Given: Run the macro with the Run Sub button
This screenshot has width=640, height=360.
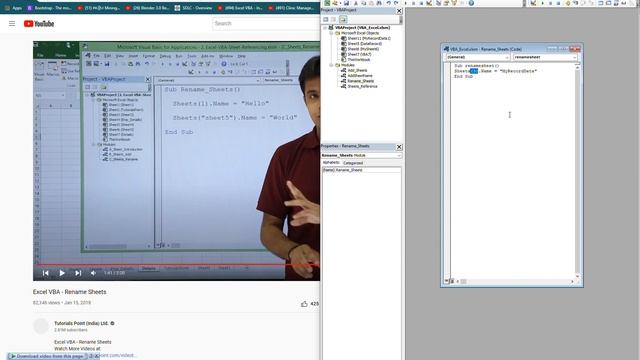Looking at the screenshot, I should point(406,3).
